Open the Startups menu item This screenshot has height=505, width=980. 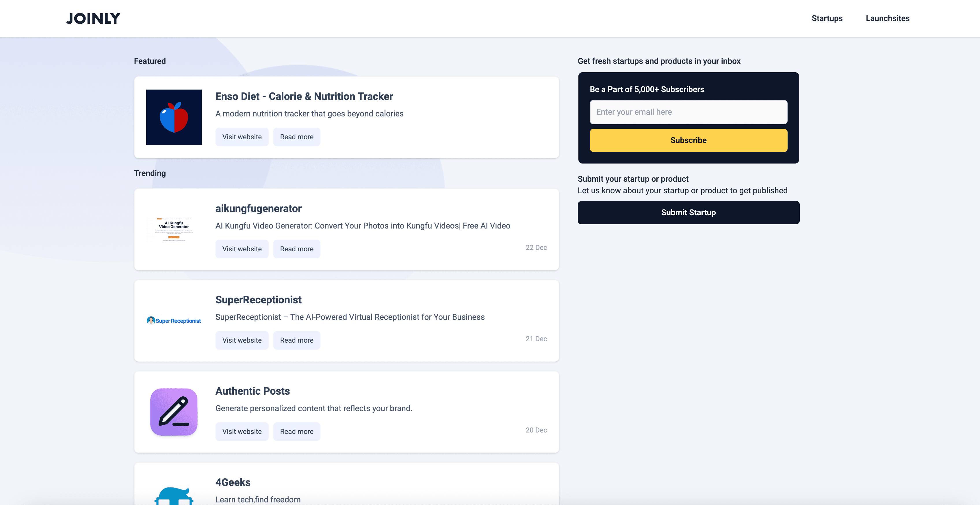tap(827, 18)
